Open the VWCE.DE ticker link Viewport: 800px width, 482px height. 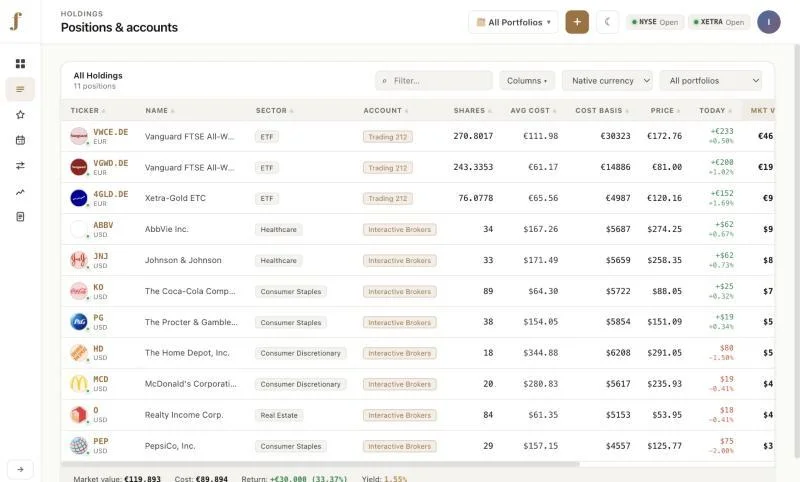(111, 132)
